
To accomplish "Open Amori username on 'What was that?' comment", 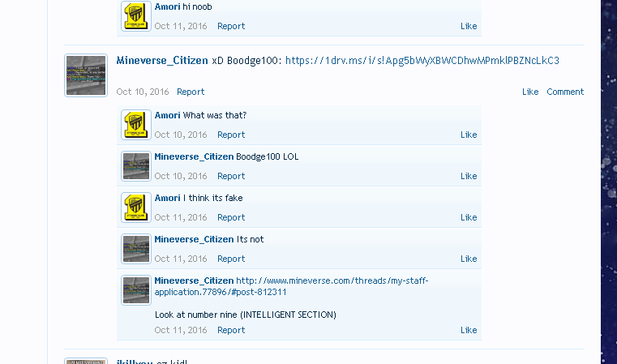I will [167, 115].
